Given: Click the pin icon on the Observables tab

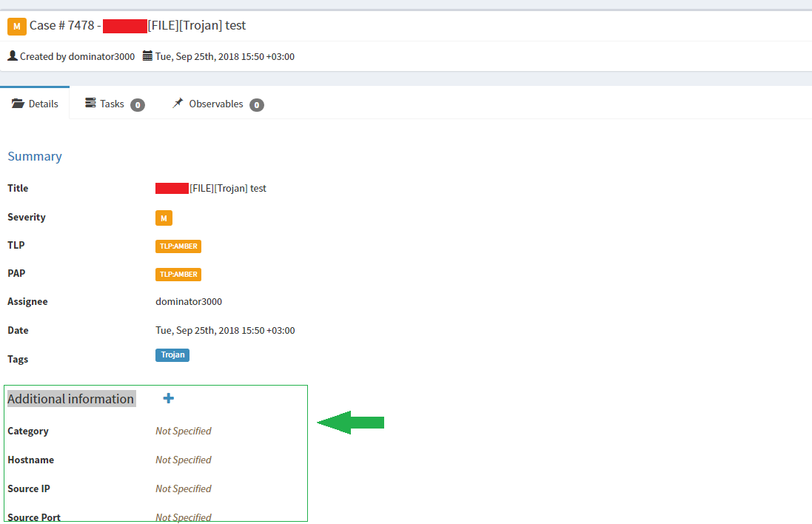Looking at the screenshot, I should 177,104.
